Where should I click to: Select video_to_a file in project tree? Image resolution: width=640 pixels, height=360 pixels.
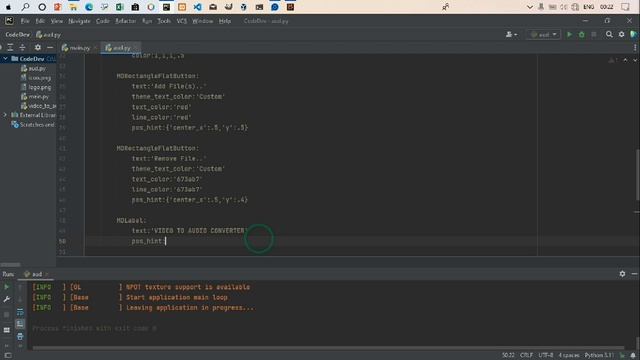tap(38, 106)
